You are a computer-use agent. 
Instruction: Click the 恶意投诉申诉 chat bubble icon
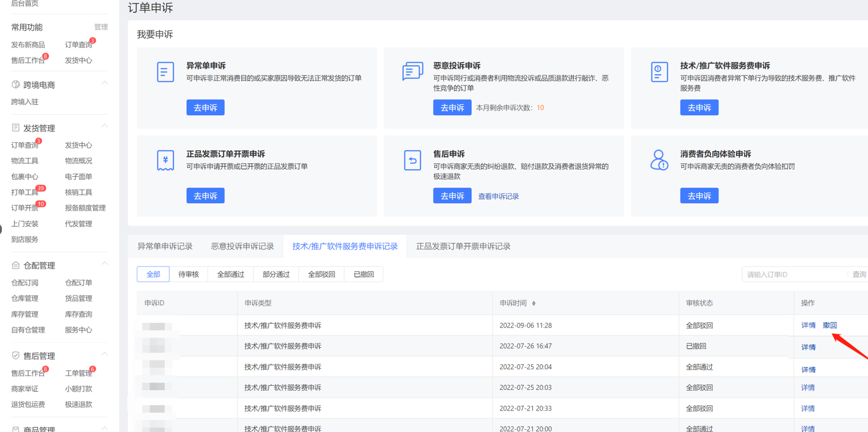point(412,71)
